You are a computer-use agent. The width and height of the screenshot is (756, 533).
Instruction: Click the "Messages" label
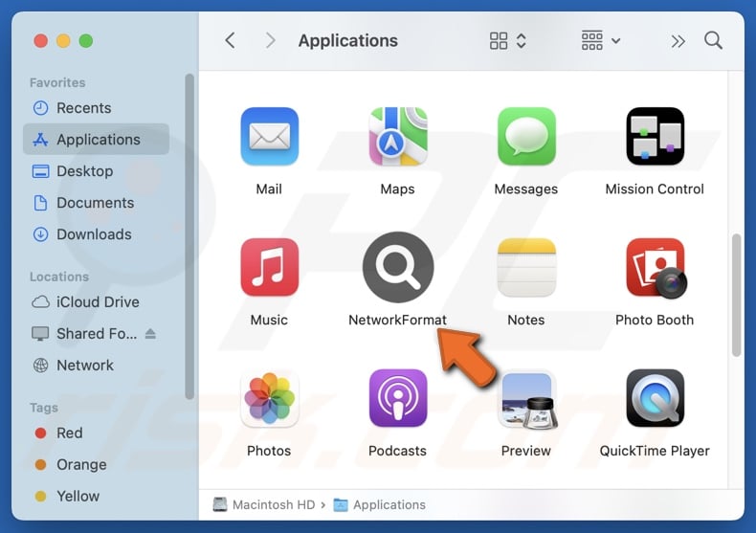pyautogui.click(x=526, y=189)
